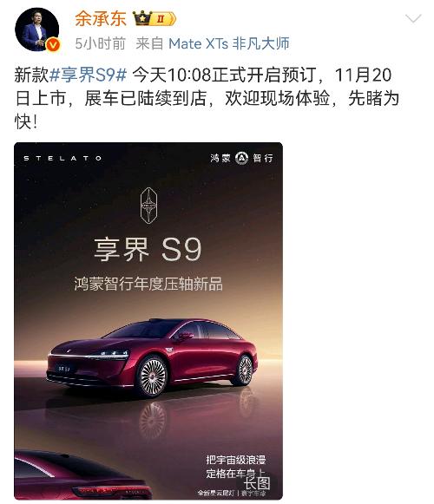Click the orange verified V badge
Viewport: 434px width, 504px height.
click(x=53, y=45)
